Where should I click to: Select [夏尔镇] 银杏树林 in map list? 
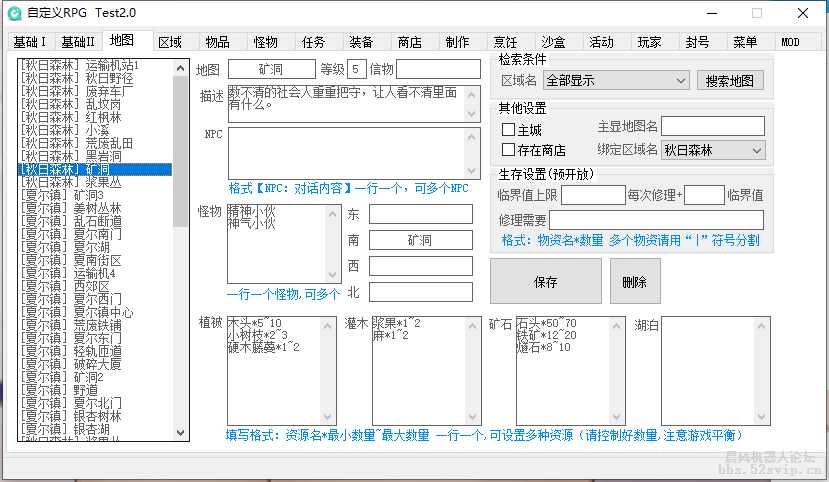[95, 416]
